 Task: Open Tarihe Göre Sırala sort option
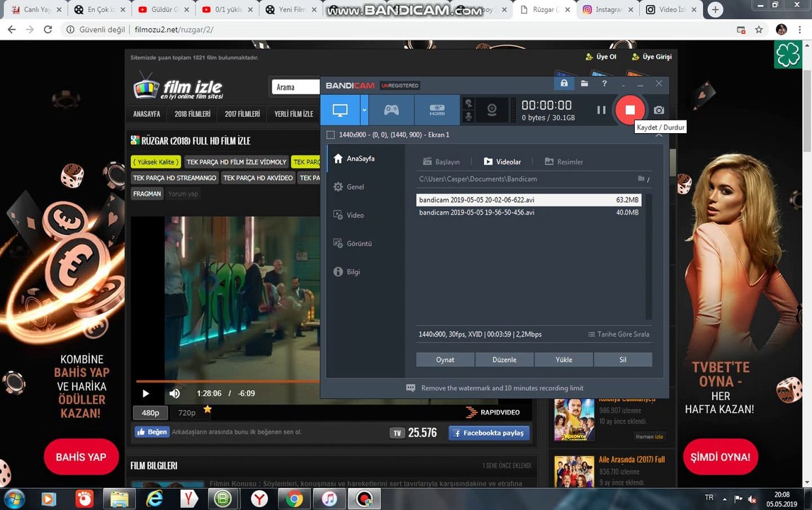point(619,334)
